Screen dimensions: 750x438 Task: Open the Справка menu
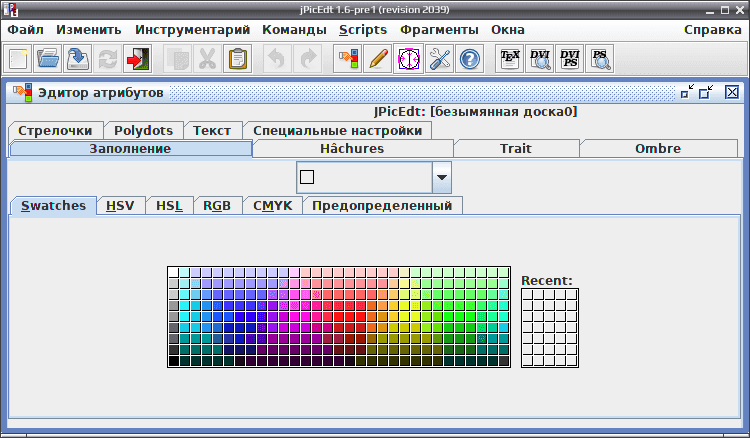pyautogui.click(x=713, y=30)
